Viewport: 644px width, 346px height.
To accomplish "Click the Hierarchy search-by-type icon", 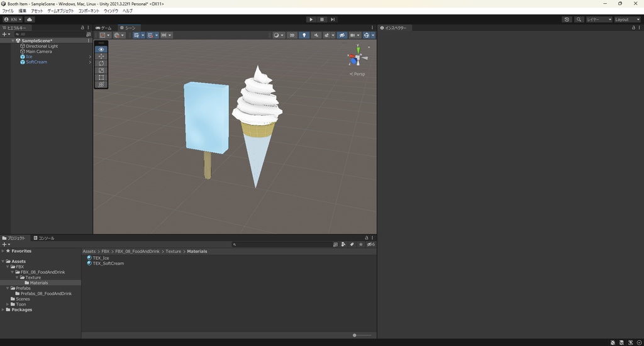I will click(88, 35).
